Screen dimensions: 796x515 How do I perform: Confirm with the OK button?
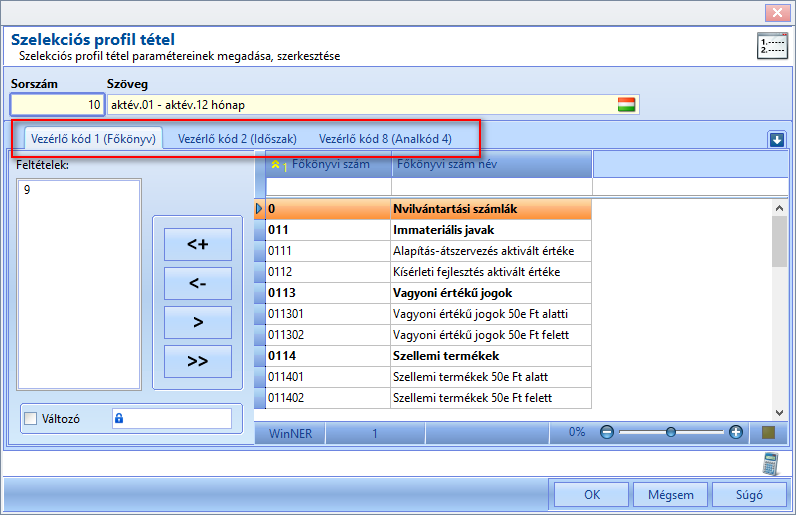click(591, 494)
